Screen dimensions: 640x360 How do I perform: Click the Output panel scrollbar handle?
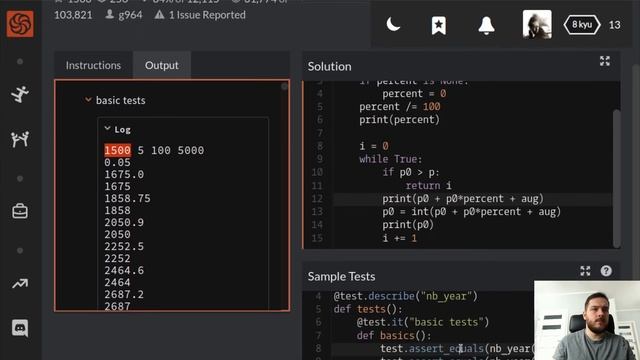point(284,86)
